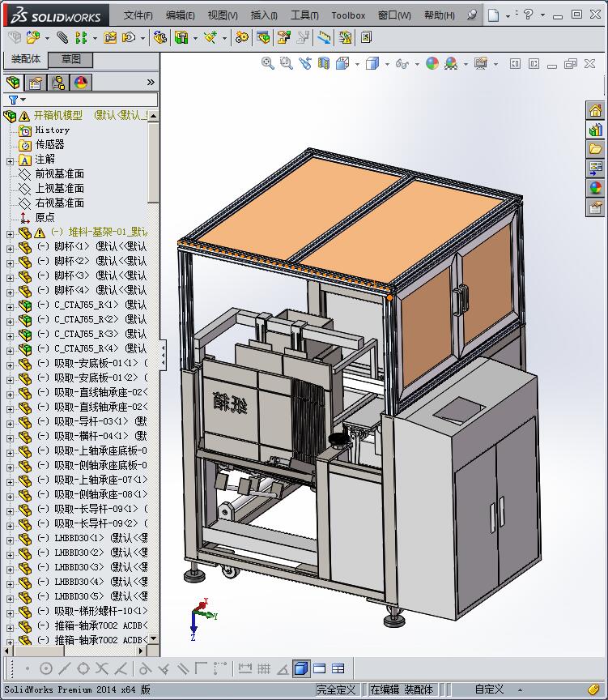
Task: Open the View Orientation icon
Action: click(342, 63)
